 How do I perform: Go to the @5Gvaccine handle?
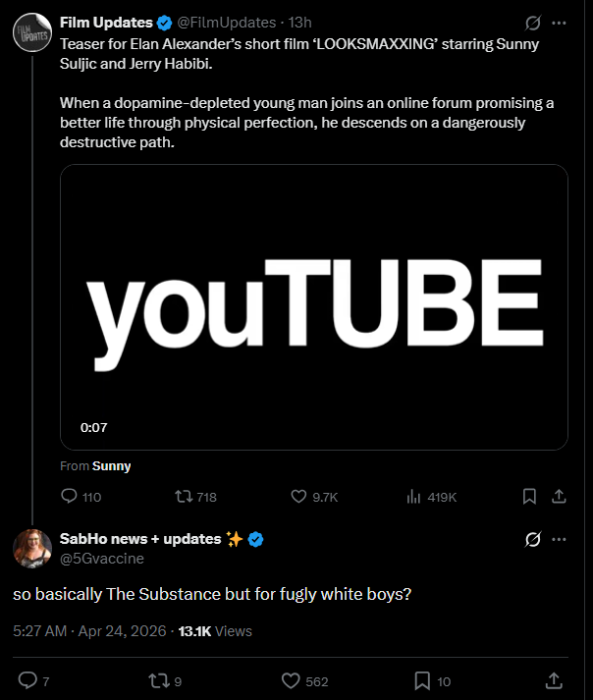coord(102,558)
